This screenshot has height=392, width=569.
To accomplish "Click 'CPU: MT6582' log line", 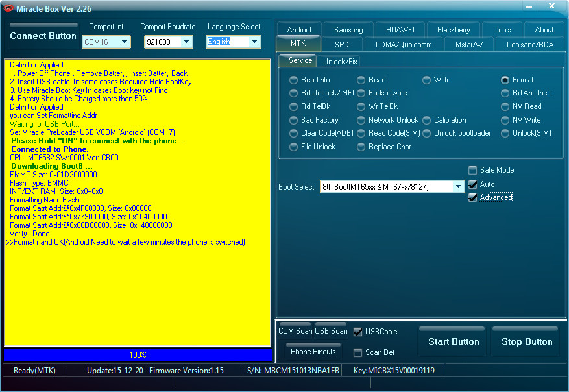I will [x=64, y=158].
